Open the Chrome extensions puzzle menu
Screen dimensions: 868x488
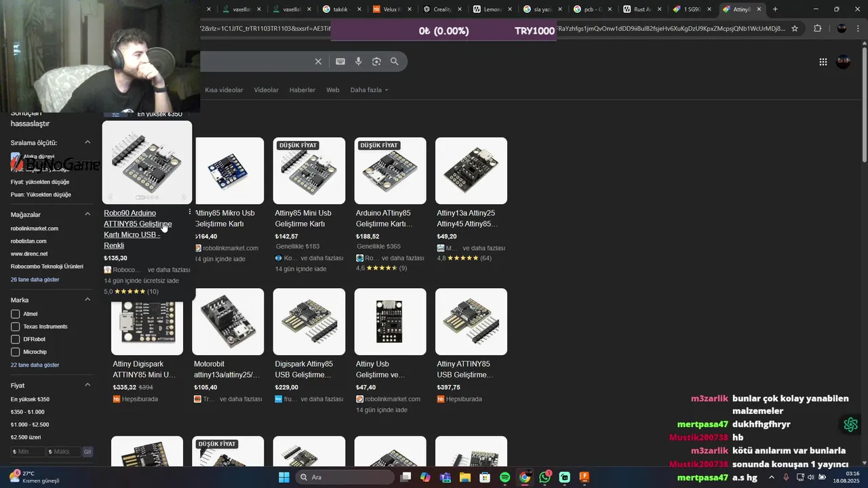(x=817, y=28)
